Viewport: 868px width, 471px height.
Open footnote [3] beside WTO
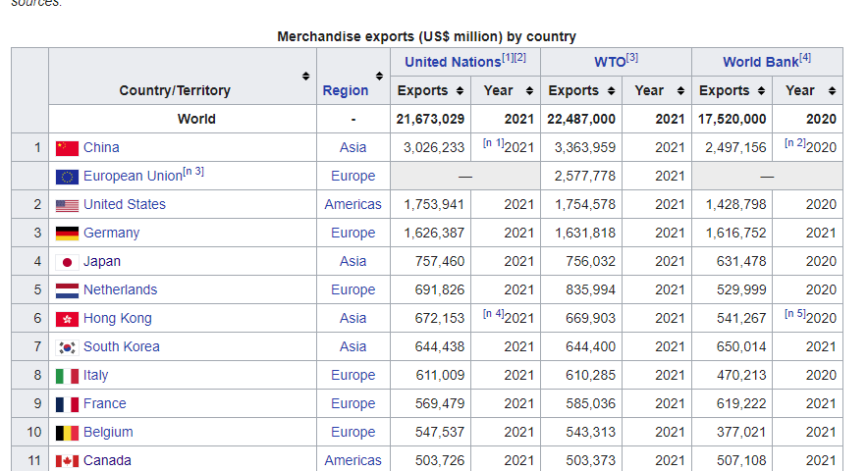point(632,58)
